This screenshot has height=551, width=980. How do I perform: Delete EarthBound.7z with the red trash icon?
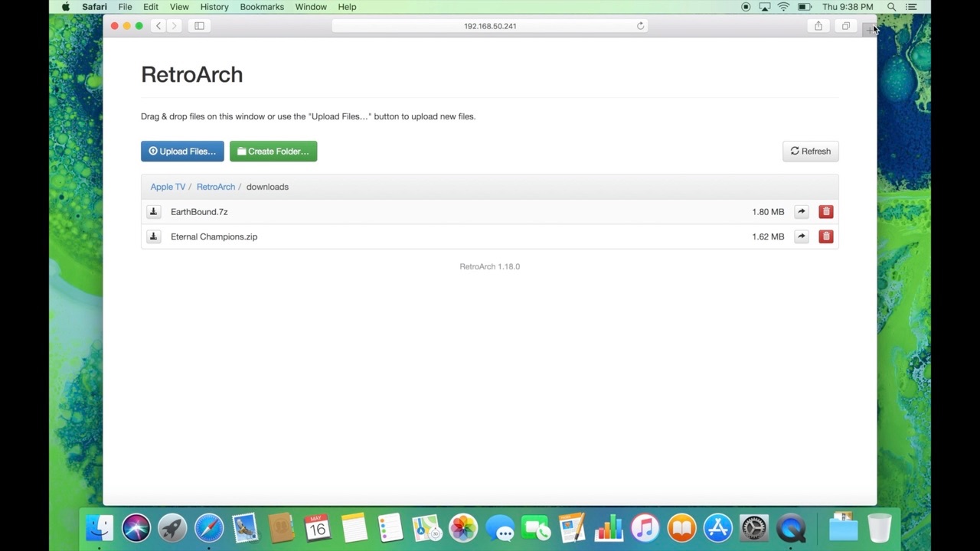(825, 211)
